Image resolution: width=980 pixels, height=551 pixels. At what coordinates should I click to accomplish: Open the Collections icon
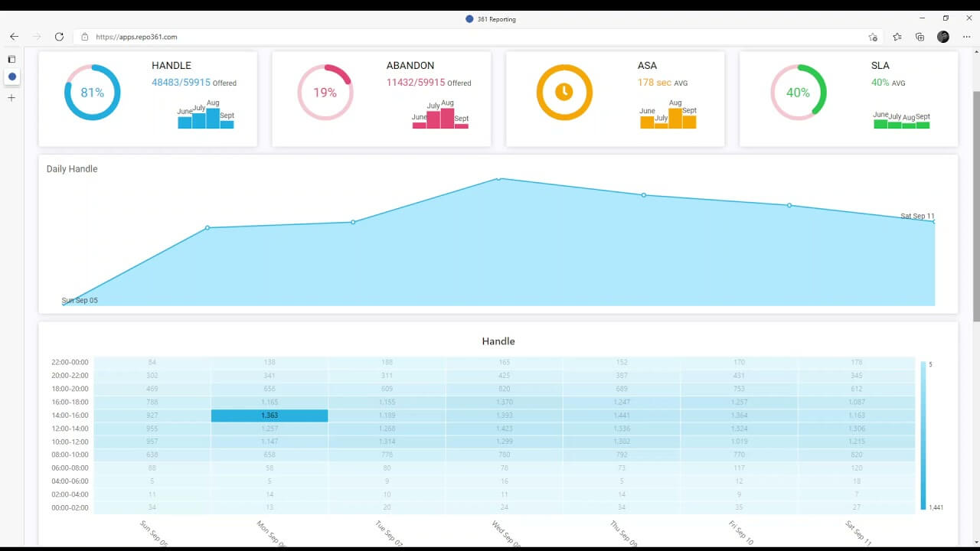tap(920, 37)
